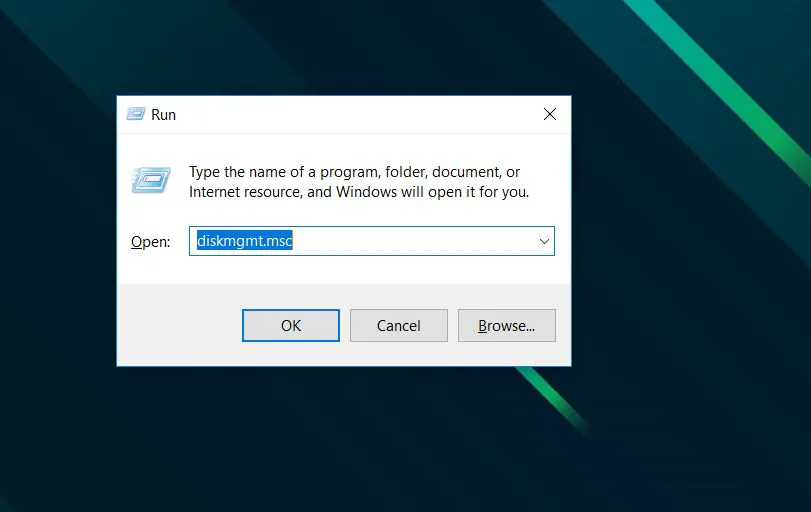Open file picker with Browse button
The image size is (811, 512).
507,325
